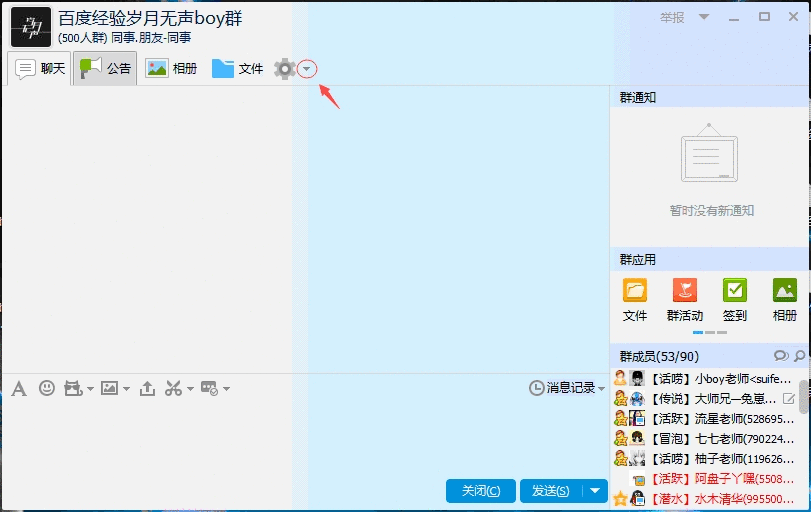Select member 阿盘子丫嘿
This screenshot has width=811, height=512.
pyautogui.click(x=704, y=479)
